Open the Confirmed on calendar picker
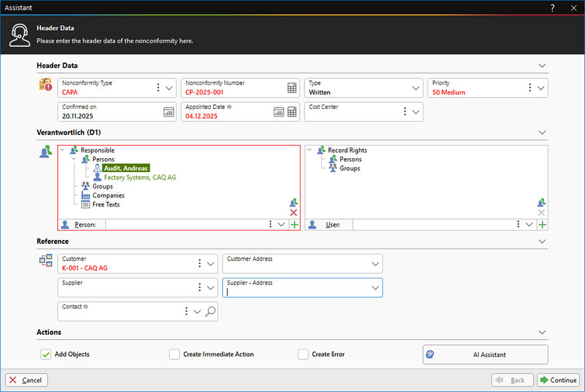The height and width of the screenshot is (392, 585). coord(169,112)
